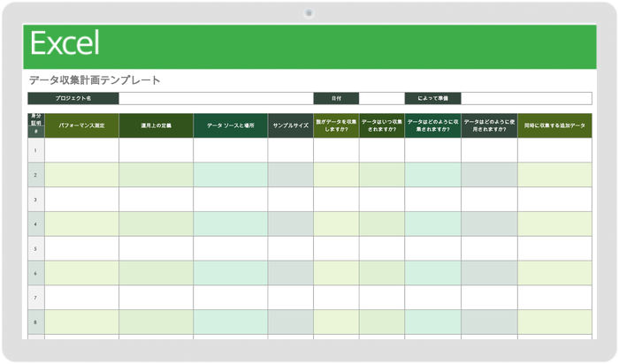Select the 同時に収集する追加データ column header
This screenshot has width=619, height=364.
click(x=554, y=125)
